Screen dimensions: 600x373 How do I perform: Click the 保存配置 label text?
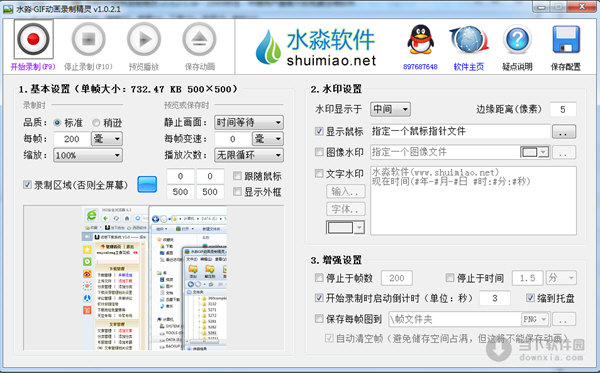click(x=566, y=67)
